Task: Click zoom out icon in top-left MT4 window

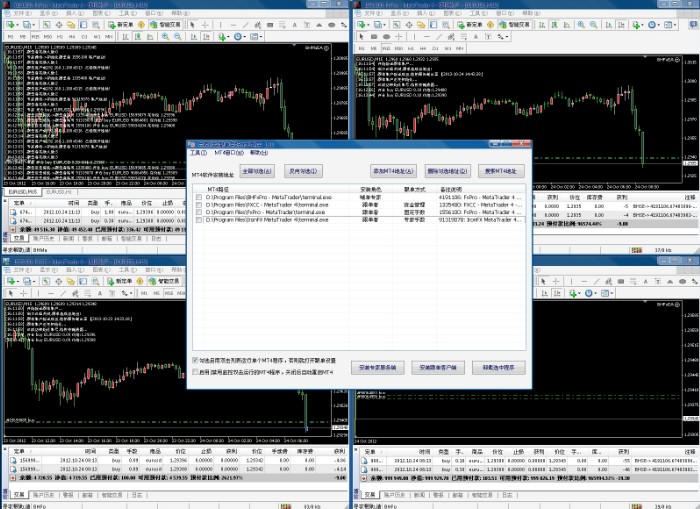Action: click(178, 37)
